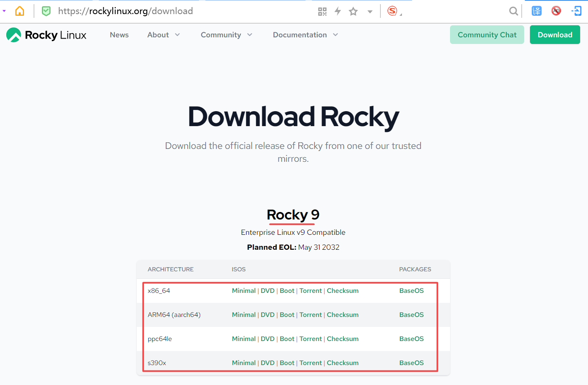Click the 'ARCHITECTURE' column header
The image size is (588, 385).
coord(171,269)
